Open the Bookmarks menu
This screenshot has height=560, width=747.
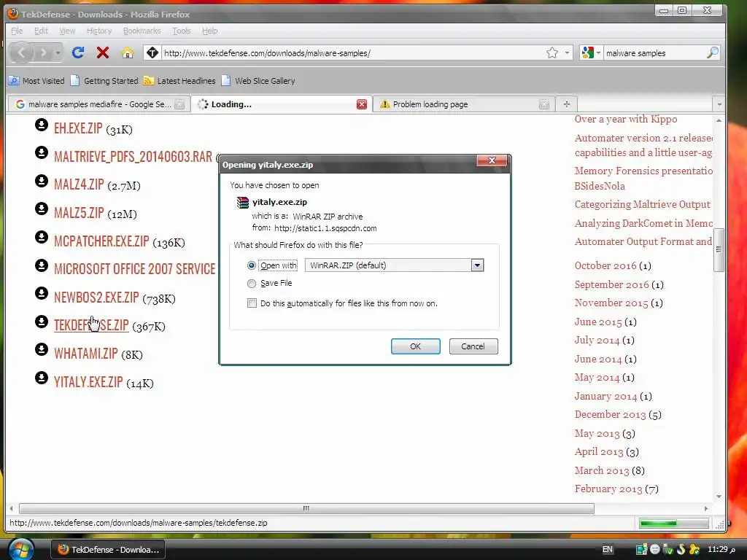[142, 31]
